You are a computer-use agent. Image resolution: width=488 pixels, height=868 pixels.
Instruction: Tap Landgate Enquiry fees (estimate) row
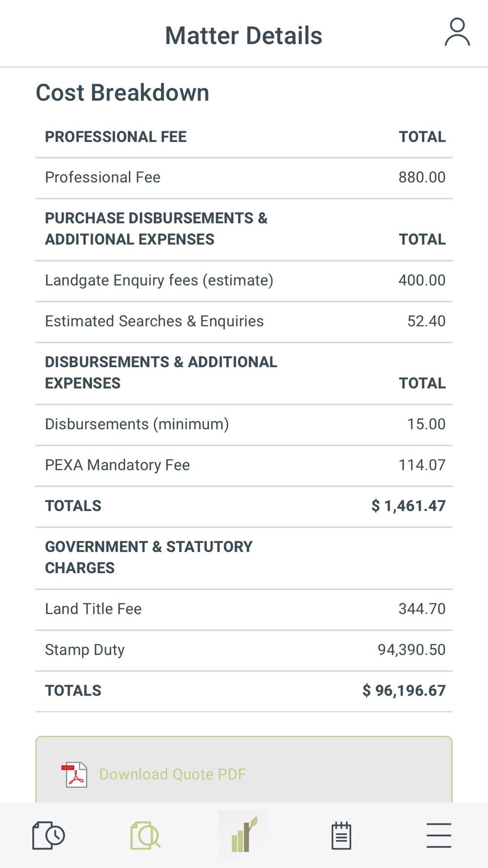pyautogui.click(x=244, y=280)
